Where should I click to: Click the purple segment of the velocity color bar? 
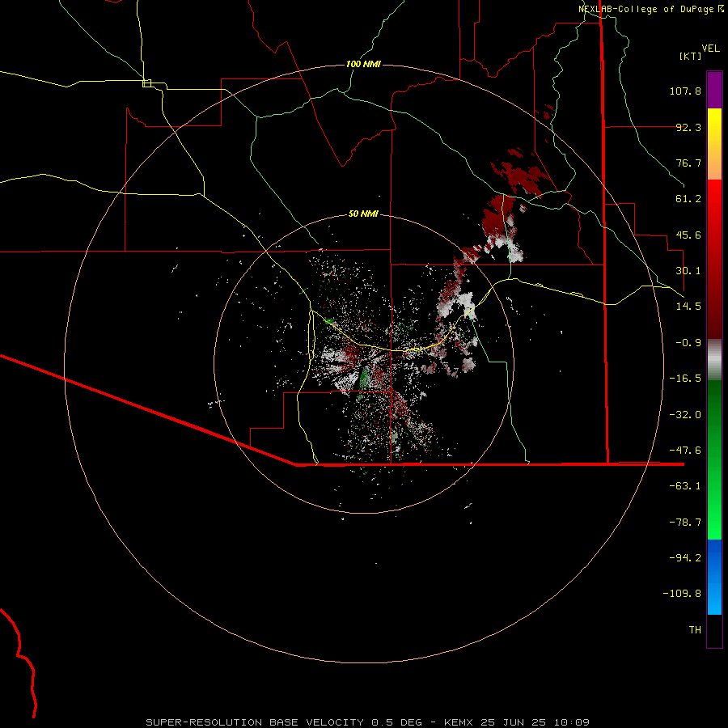point(714,91)
